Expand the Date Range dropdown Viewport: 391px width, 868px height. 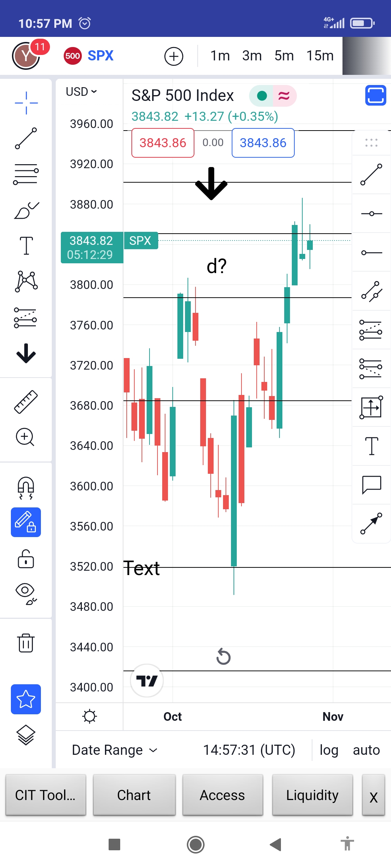[x=115, y=750]
